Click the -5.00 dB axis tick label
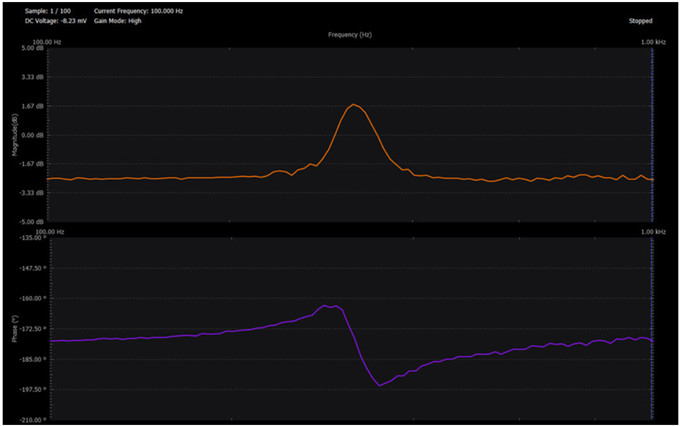Screen dimensions: 680x426 click(33, 222)
